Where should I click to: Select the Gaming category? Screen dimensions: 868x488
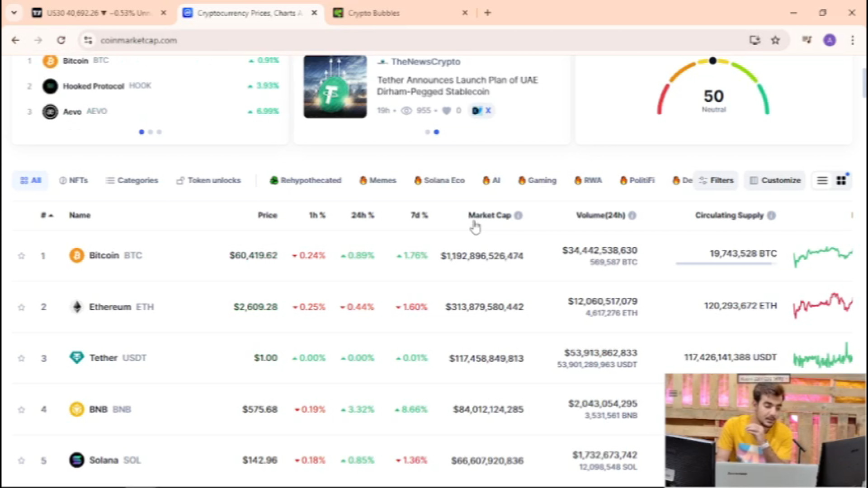tap(537, 181)
